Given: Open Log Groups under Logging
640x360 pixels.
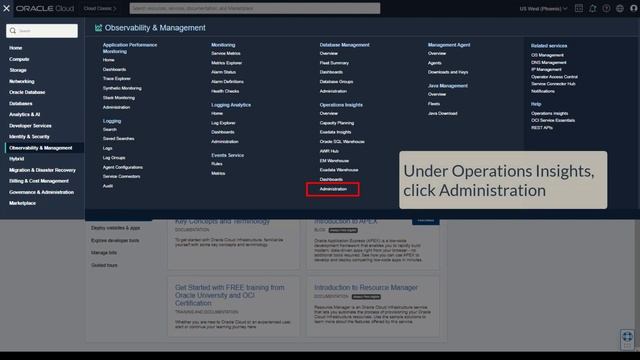Looking at the screenshot, I should click(114, 158).
